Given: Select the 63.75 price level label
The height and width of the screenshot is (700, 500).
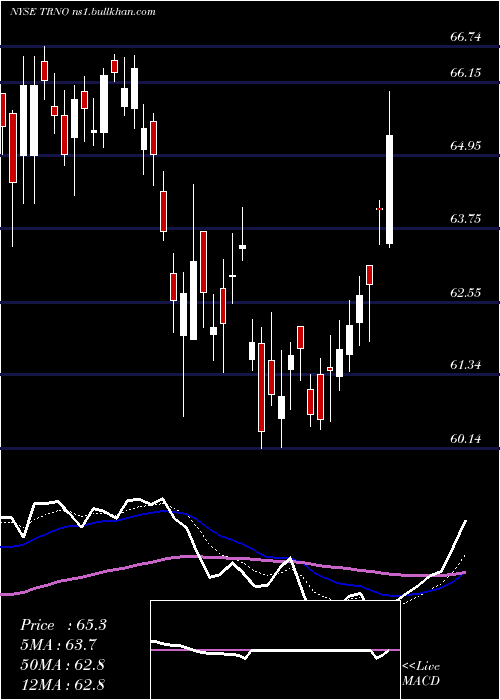Looking at the screenshot, I should (466, 219).
